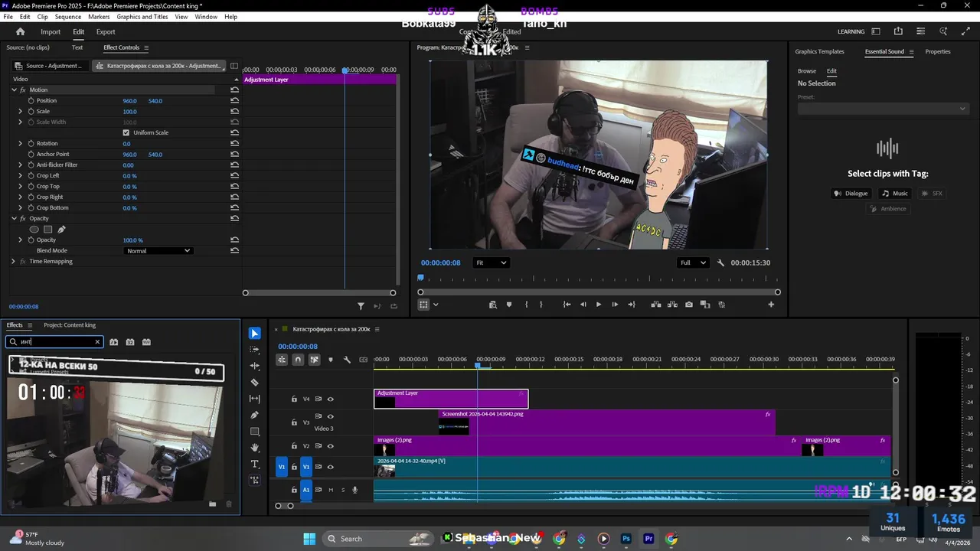
Task: Toggle V2 track output eye
Action: pos(331,446)
